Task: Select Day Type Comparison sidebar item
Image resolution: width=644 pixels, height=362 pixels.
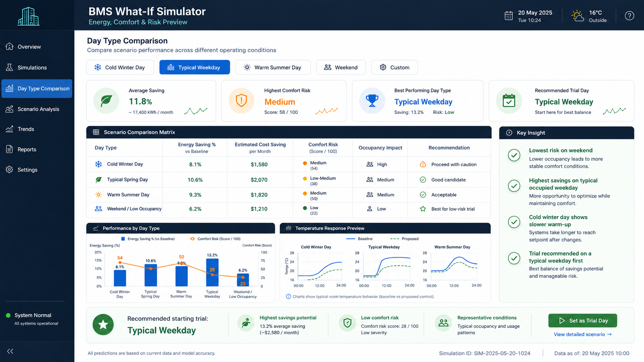Action: click(37, 88)
